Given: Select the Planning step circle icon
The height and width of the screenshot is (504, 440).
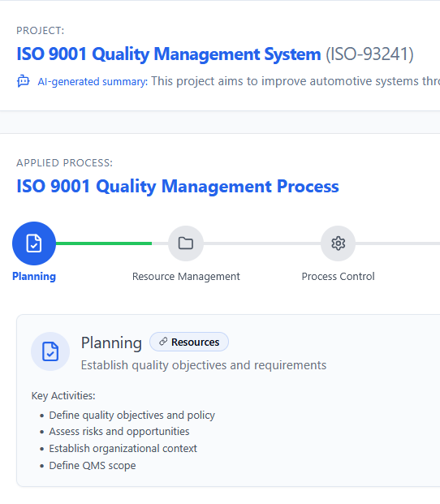Looking at the screenshot, I should (x=34, y=243).
